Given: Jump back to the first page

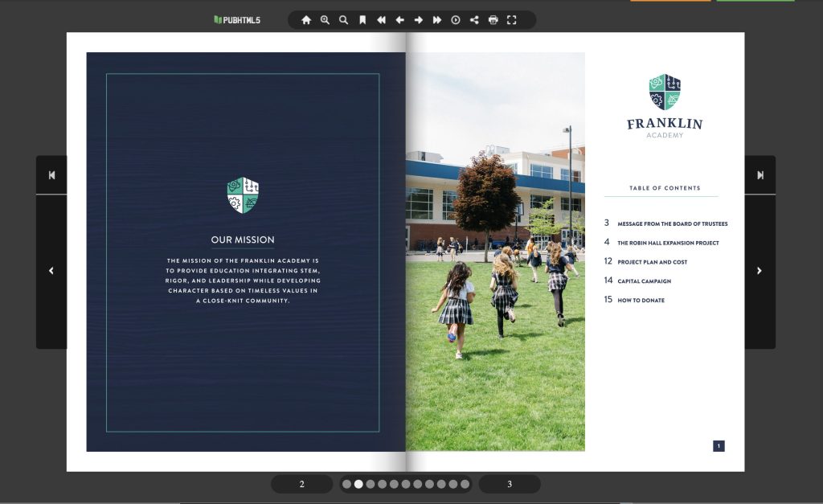Looking at the screenshot, I should coord(381,20).
